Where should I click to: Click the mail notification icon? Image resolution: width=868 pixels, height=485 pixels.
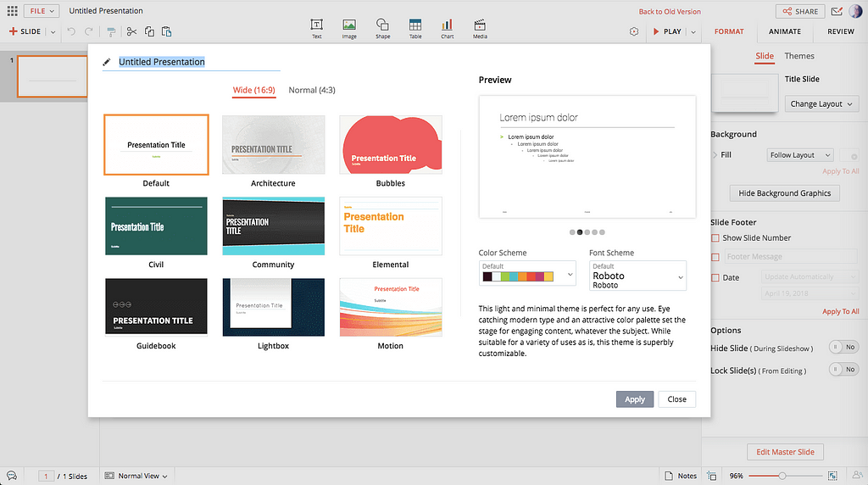tap(837, 11)
